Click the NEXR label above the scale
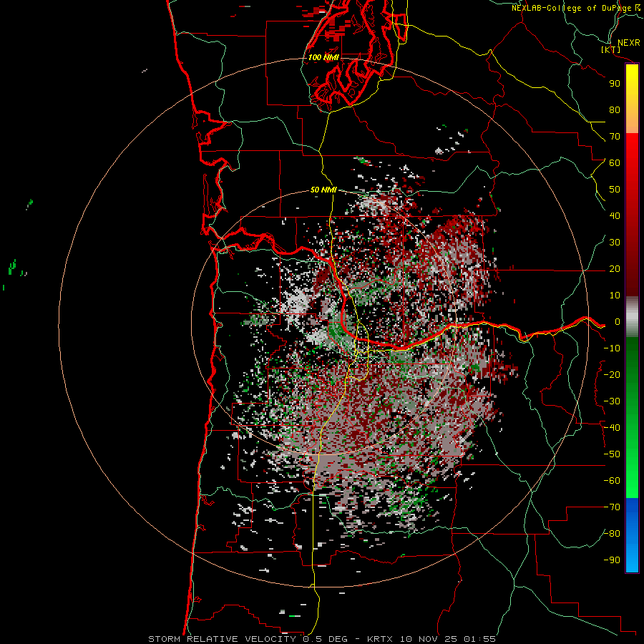 tap(628, 43)
